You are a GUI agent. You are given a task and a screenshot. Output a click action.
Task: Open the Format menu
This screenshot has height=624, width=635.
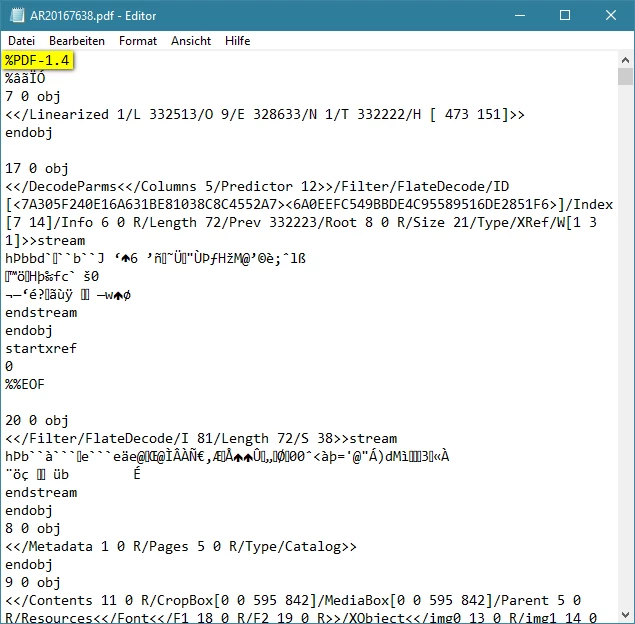[138, 41]
